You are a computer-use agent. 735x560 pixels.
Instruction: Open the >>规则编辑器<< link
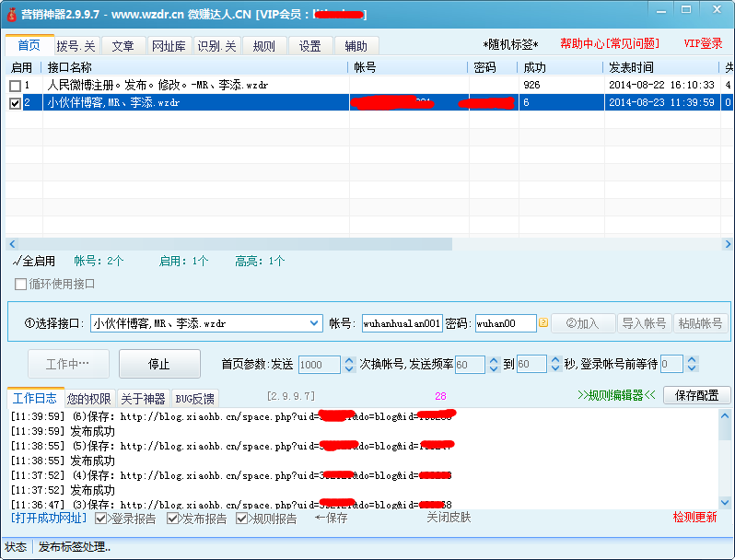click(x=616, y=395)
